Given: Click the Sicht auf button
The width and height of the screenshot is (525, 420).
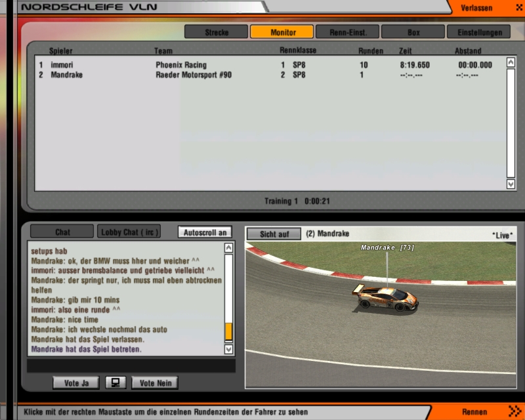Looking at the screenshot, I should click(x=273, y=234).
